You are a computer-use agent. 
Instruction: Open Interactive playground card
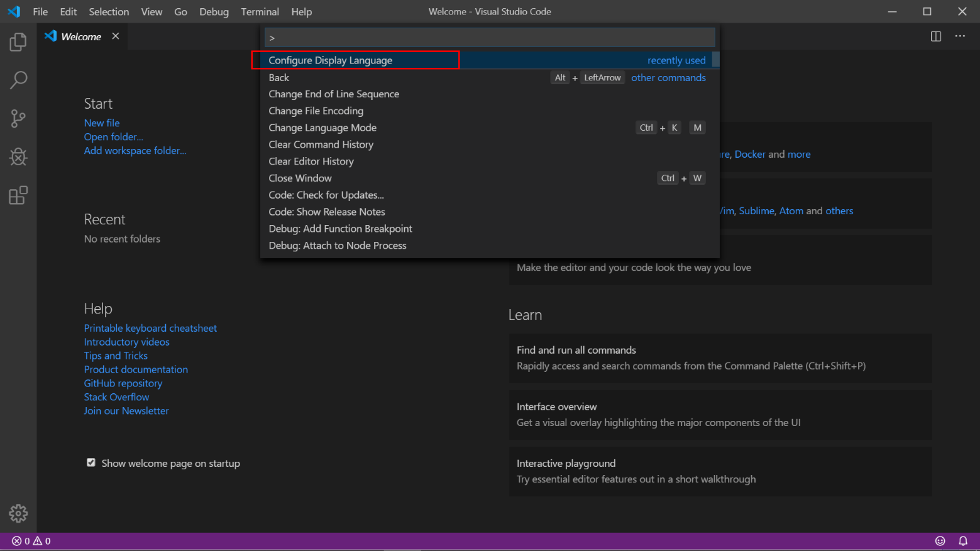(720, 471)
